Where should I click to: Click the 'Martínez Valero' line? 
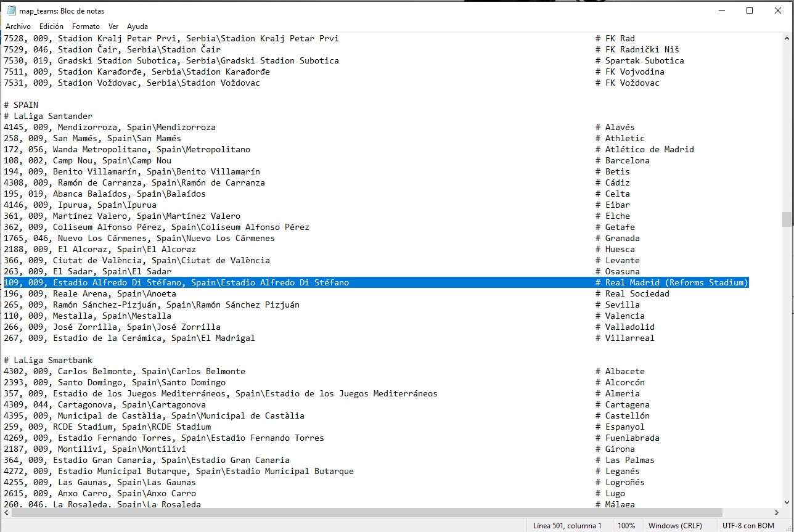tap(122, 216)
